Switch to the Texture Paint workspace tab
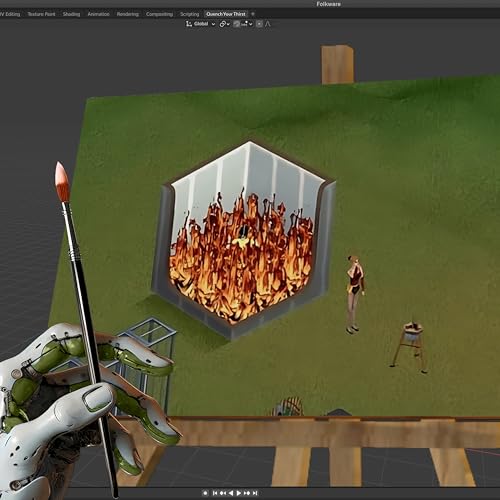 (41, 14)
